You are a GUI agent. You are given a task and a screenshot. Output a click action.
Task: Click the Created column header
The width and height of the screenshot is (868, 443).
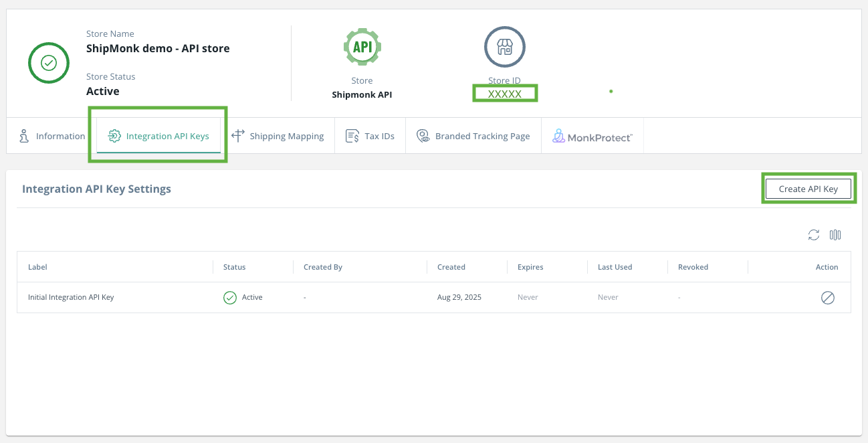451,267
